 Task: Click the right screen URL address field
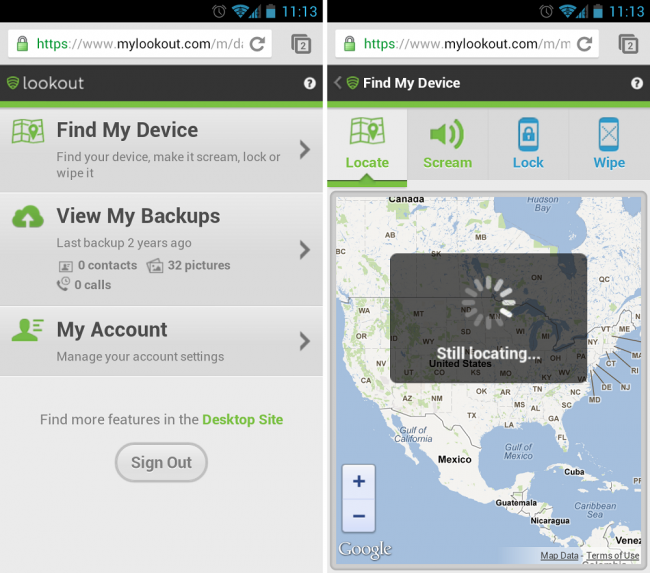point(467,44)
